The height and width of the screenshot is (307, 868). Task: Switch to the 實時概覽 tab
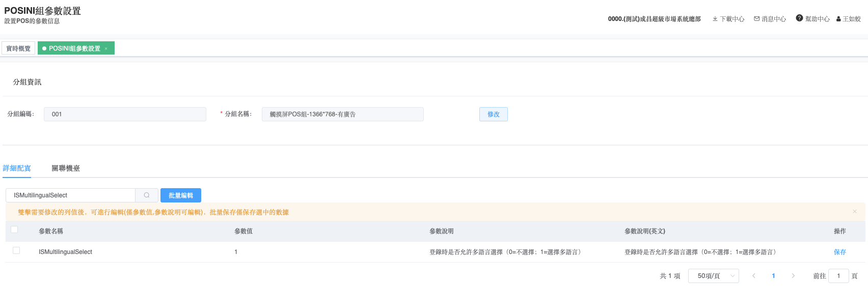click(x=18, y=48)
